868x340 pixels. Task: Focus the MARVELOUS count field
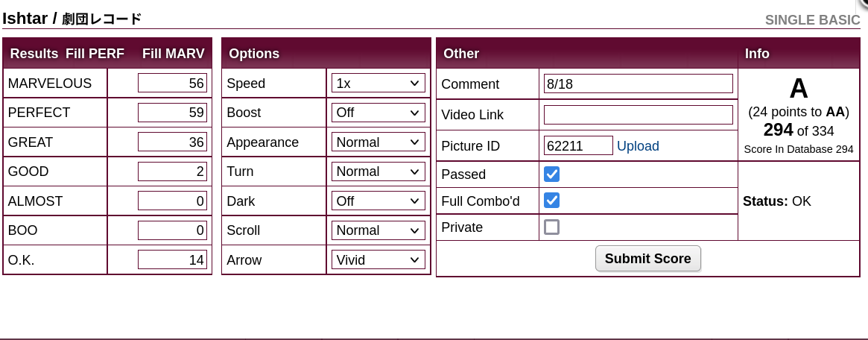pos(172,83)
